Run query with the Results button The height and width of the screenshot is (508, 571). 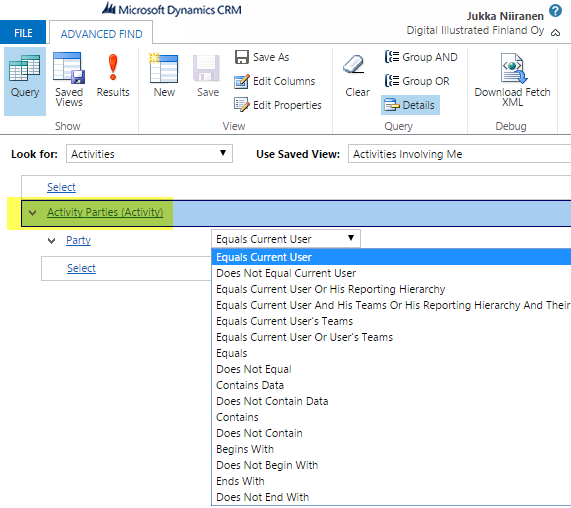[x=113, y=77]
